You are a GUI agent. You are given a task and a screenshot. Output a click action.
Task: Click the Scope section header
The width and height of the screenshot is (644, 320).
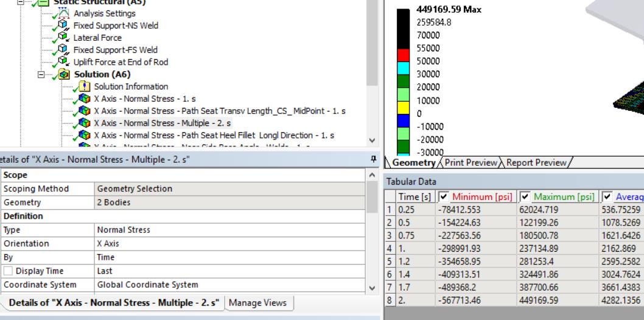[183, 175]
